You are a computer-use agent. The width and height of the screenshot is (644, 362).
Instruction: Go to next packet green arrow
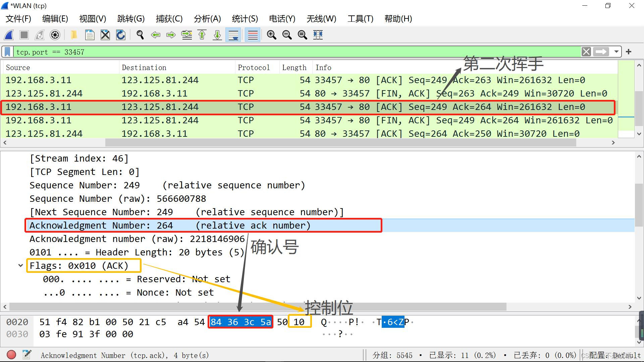(x=171, y=35)
